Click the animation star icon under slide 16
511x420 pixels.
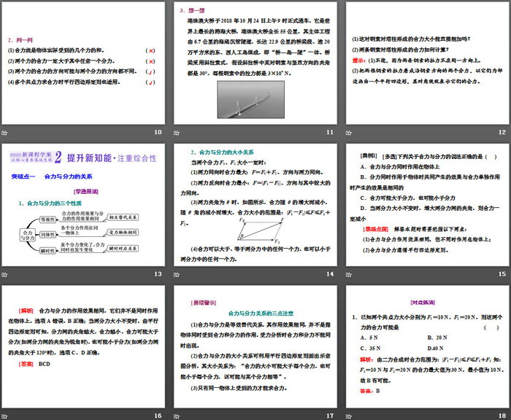coord(5,415)
